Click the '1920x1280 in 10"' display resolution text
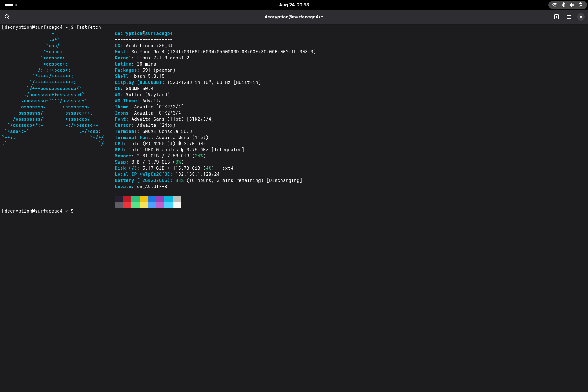Viewport: 588px width, 392px height. 189,82
